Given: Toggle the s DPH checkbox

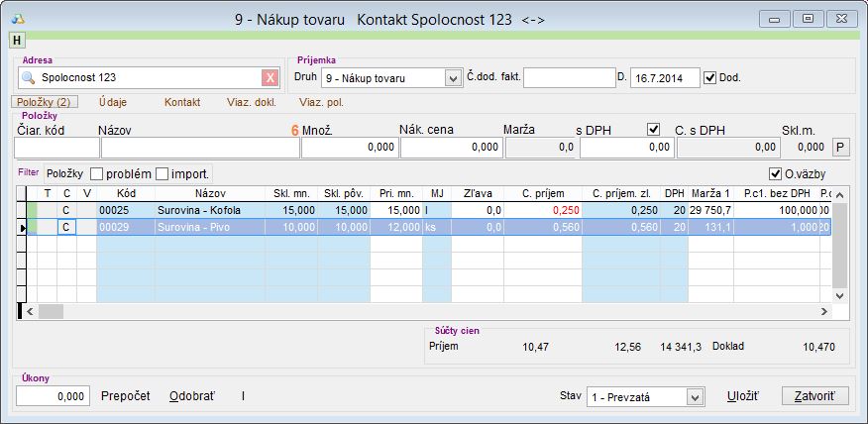Looking at the screenshot, I should pos(653,129).
